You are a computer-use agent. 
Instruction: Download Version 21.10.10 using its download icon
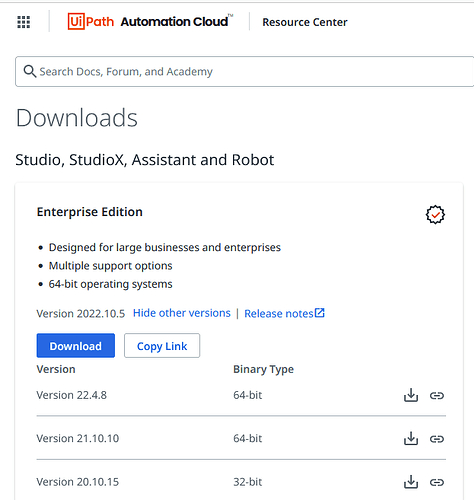click(x=411, y=438)
